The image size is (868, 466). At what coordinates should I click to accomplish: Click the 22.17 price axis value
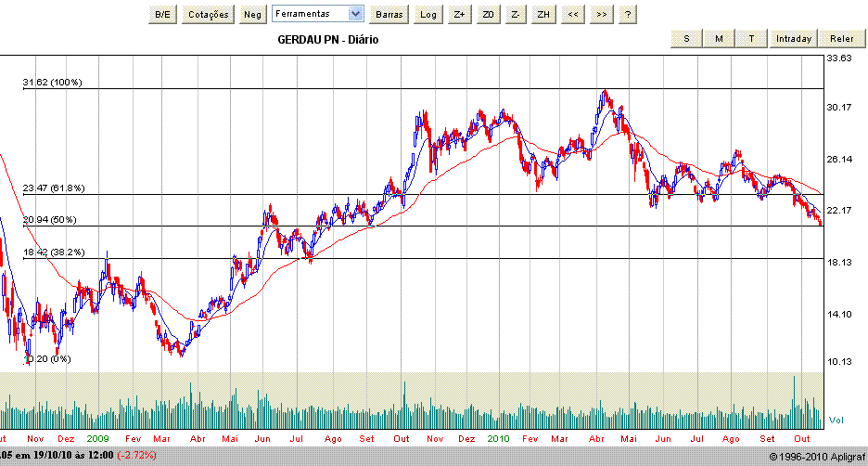tap(839, 210)
